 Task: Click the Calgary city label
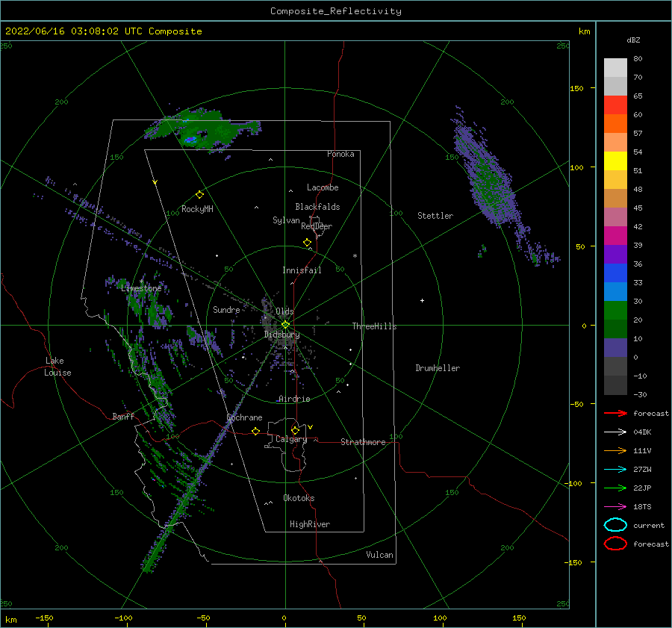(291, 439)
